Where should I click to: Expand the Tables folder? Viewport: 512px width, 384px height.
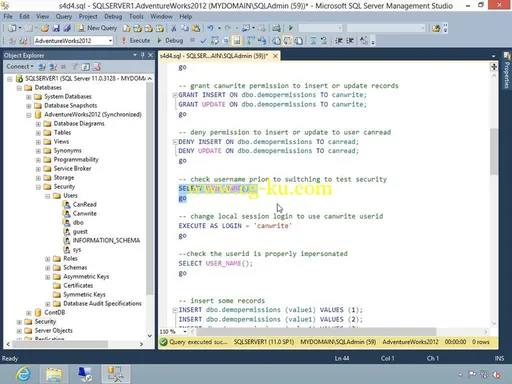point(38,133)
